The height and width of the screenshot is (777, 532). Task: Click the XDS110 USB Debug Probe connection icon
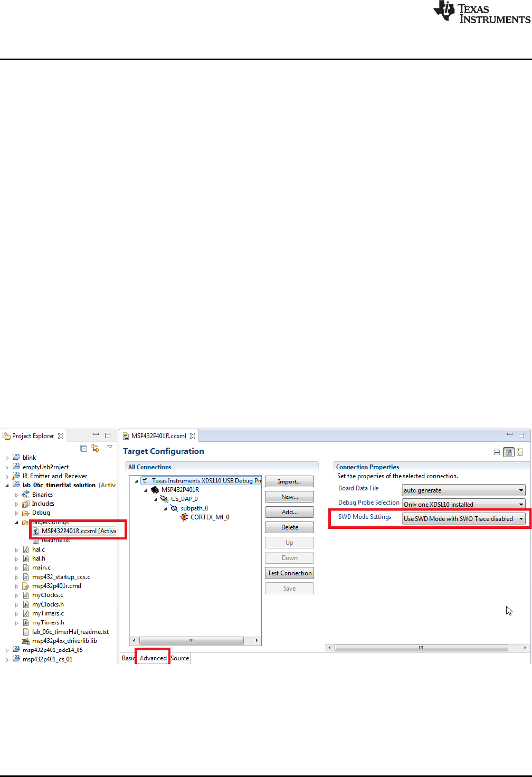pos(145,481)
